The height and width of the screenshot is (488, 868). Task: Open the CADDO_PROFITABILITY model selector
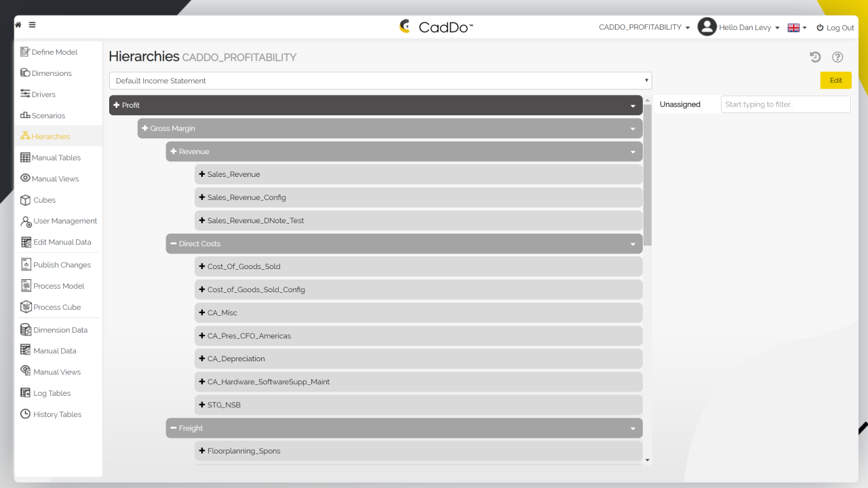pos(644,27)
